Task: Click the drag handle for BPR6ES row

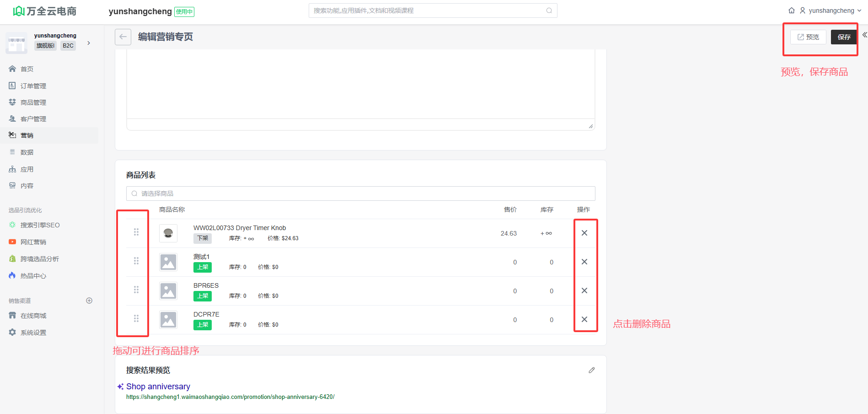Action: (x=136, y=290)
